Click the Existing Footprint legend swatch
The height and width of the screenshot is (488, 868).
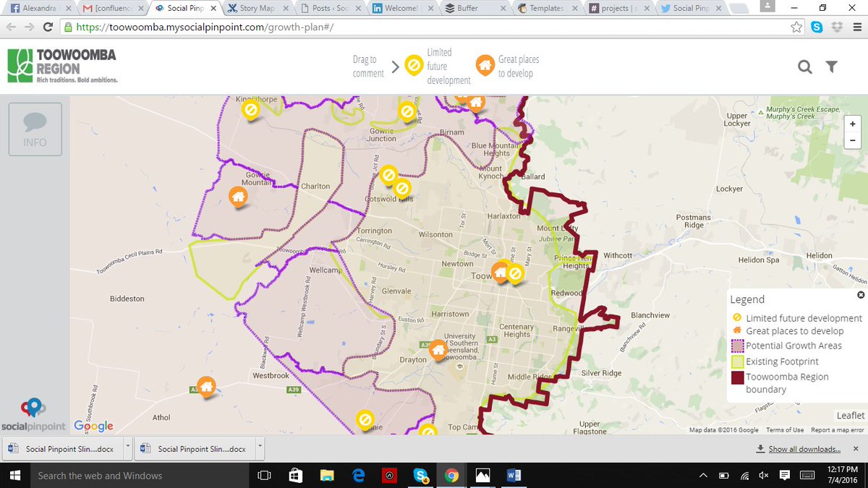(x=737, y=361)
